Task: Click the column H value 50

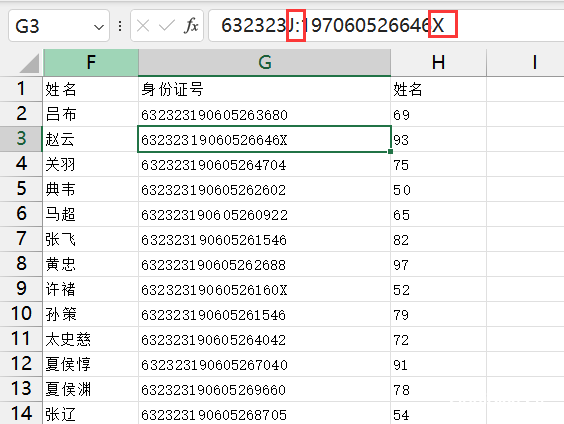Action: (438, 189)
